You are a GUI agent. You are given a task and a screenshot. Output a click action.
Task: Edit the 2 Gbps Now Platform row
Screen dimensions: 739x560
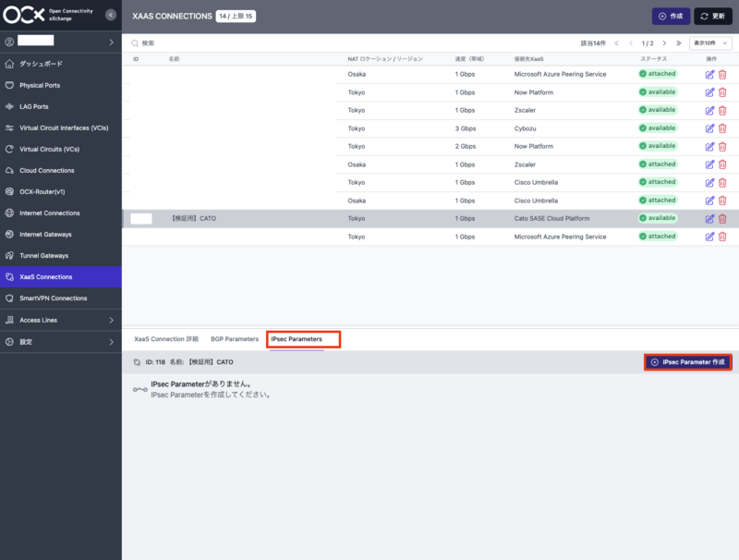709,147
